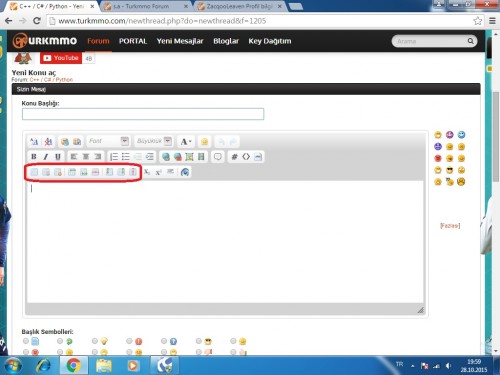The width and height of the screenshot is (500, 375).
Task: Click the Konu Başlığı title input field
Action: [x=143, y=114]
